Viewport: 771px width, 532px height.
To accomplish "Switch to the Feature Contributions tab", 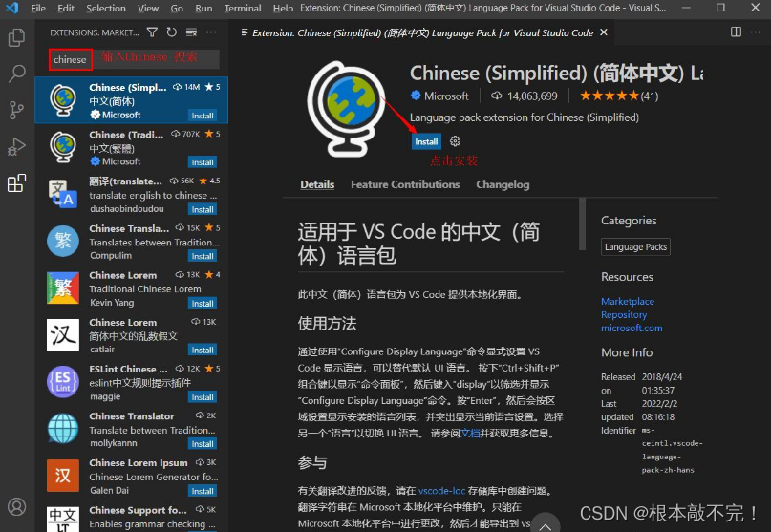I will pos(405,185).
